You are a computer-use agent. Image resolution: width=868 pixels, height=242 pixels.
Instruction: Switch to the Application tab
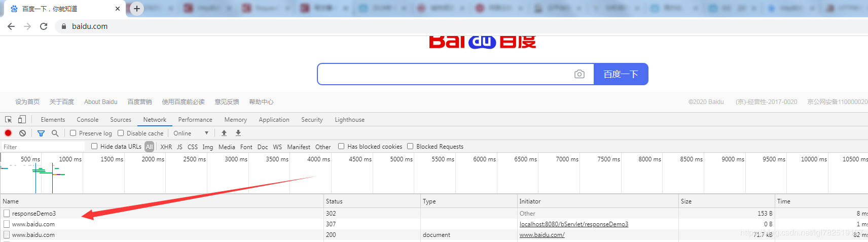274,120
